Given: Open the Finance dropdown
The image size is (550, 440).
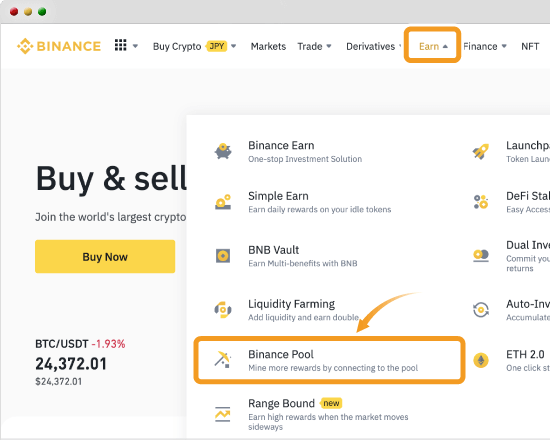Looking at the screenshot, I should click(485, 46).
